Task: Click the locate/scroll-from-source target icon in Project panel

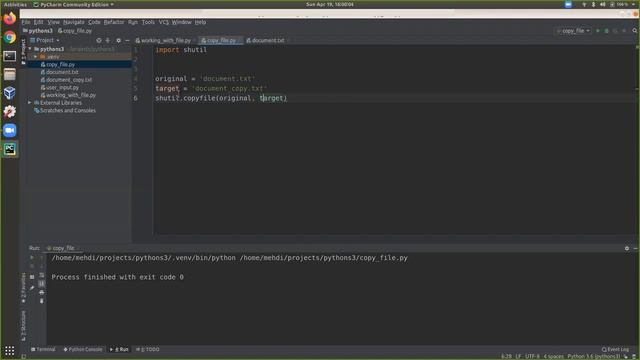Action: point(98,40)
